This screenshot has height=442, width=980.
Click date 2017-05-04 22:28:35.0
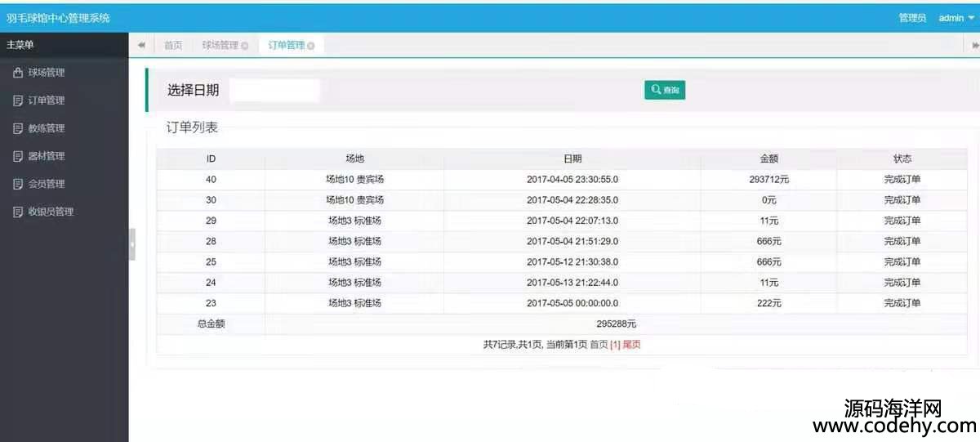click(x=572, y=200)
